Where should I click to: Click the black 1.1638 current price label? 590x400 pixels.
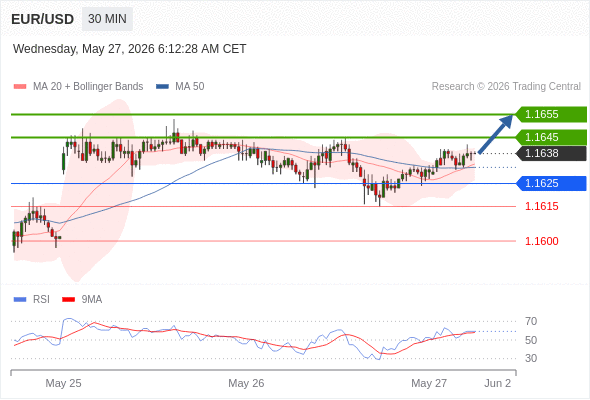tap(550, 154)
